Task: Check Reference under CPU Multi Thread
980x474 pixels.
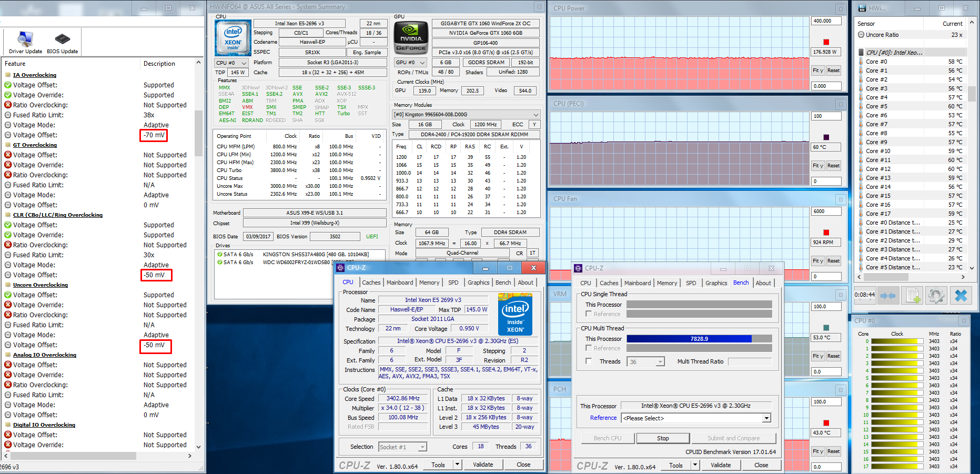Action: pyautogui.click(x=589, y=348)
